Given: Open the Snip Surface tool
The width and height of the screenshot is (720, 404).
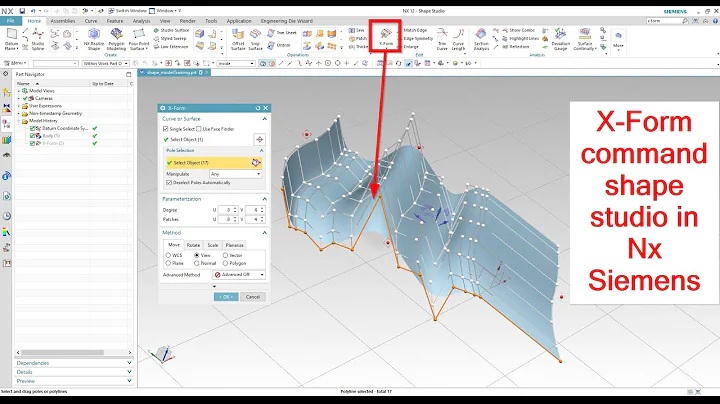Looking at the screenshot, I should pos(255,39).
